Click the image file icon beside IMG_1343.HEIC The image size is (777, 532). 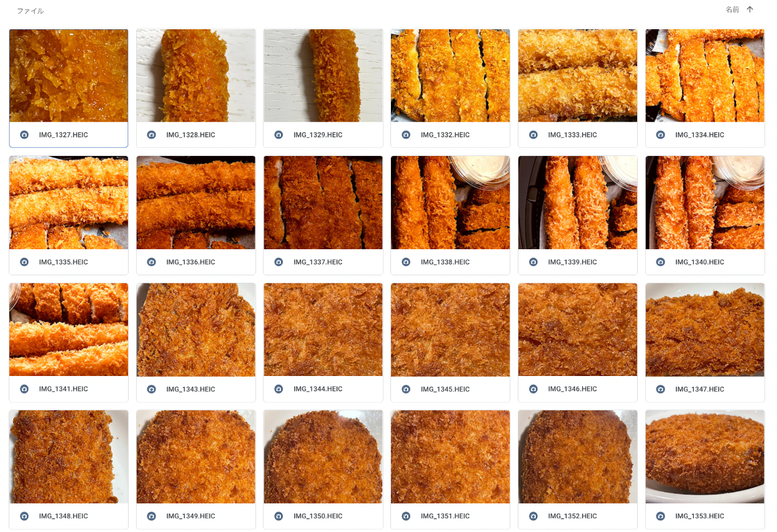coord(152,389)
